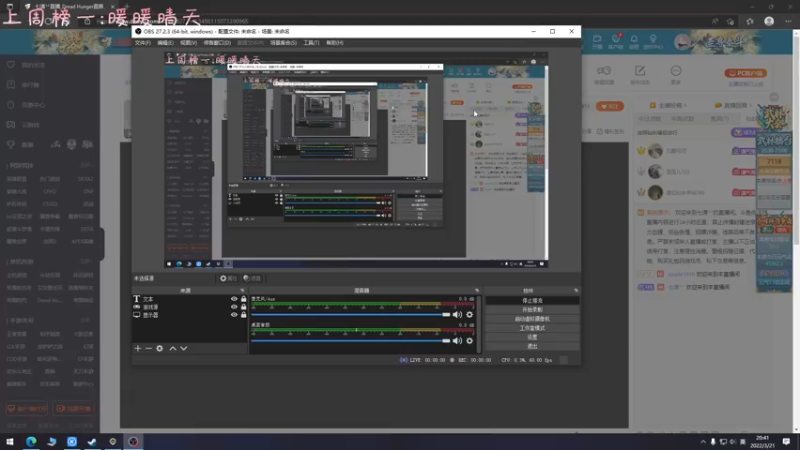
Task: Click the orange 关注 follow button on the stream page
Action: click(609, 107)
